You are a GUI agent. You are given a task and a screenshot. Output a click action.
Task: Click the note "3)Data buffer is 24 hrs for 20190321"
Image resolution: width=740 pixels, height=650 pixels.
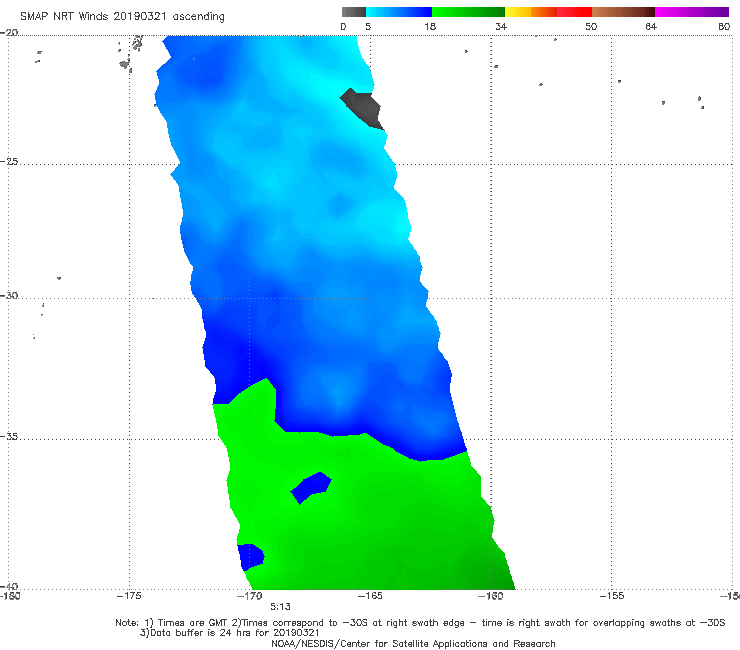(229, 633)
